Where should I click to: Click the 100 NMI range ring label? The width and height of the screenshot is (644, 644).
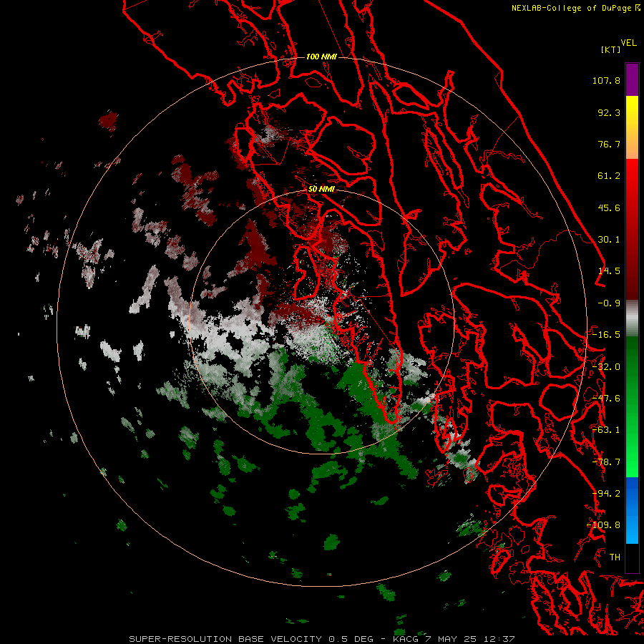pos(321,57)
